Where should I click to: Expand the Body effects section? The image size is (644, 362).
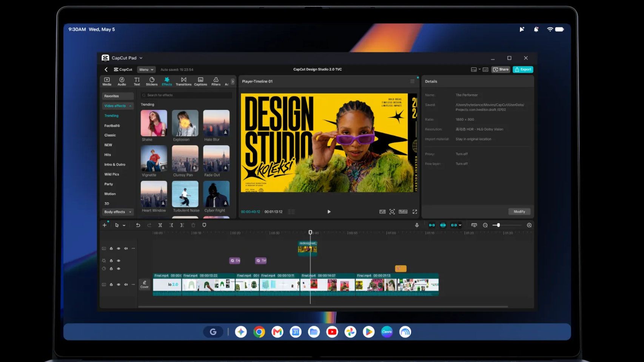pos(118,212)
